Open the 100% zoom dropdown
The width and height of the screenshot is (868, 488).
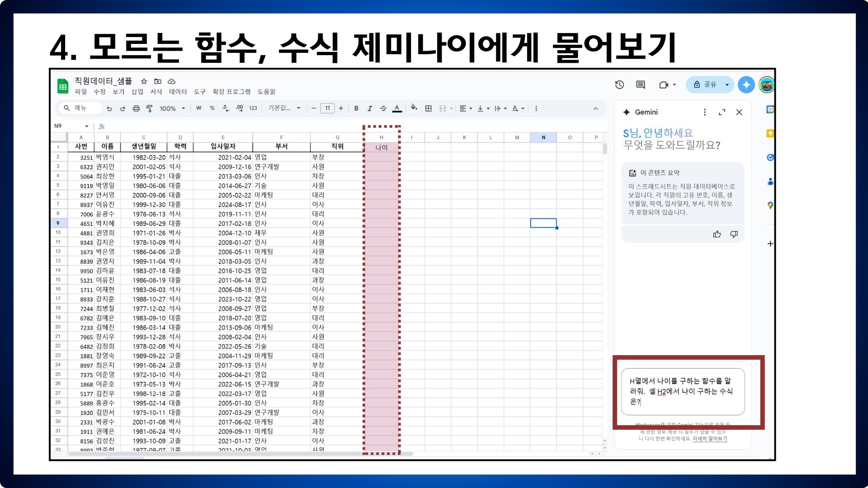(172, 108)
